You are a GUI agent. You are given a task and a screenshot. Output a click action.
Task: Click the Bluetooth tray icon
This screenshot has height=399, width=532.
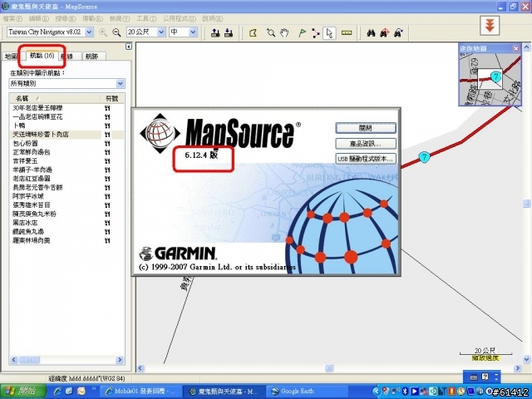[405, 392]
